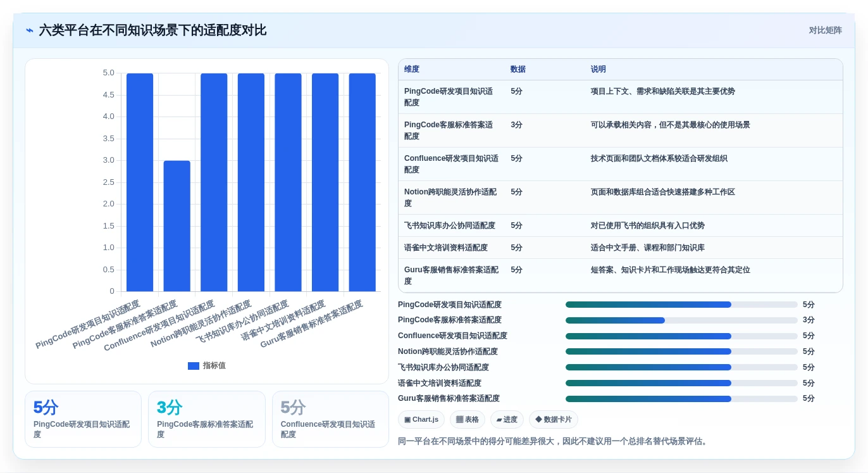Click the 指标值 legend text

point(214,365)
